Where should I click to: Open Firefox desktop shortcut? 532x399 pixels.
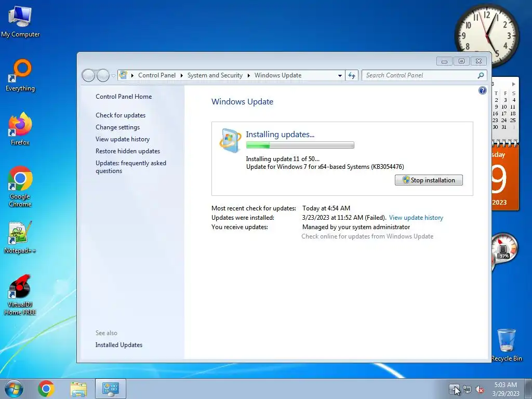tap(20, 129)
